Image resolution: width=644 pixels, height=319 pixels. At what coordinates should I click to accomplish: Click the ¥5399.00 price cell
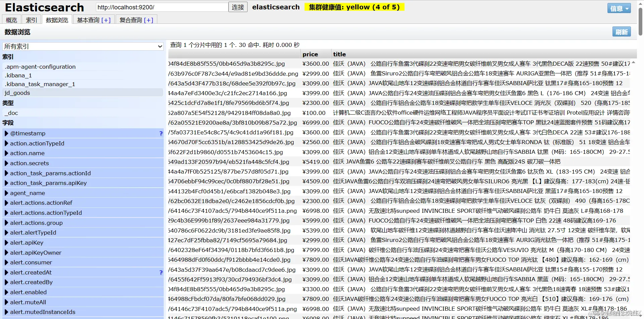click(x=315, y=231)
